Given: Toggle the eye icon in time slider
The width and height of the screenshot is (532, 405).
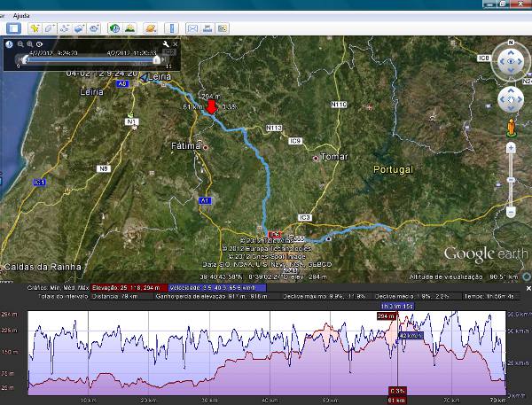Looking at the screenshot, I should 39,44.
